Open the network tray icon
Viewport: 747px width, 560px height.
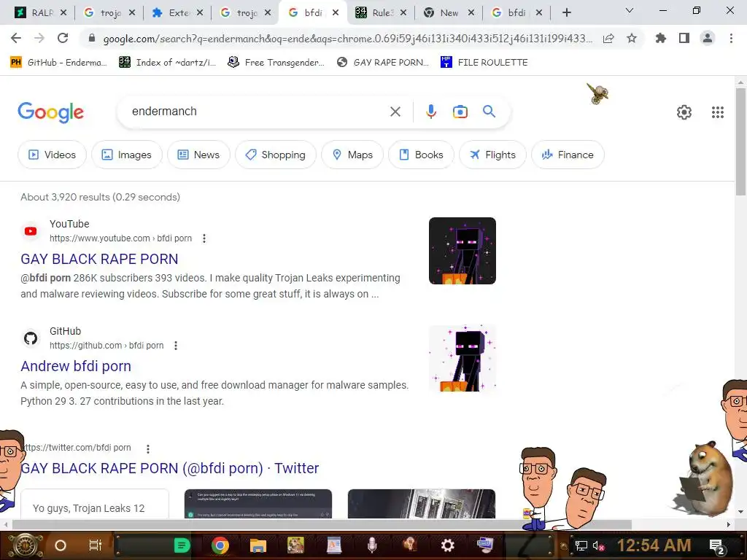[x=581, y=545]
